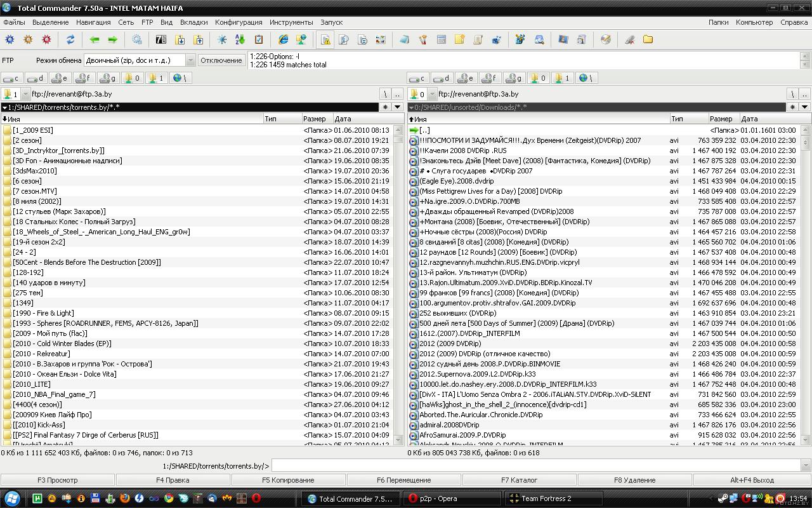Sort left panel by Размер column header
The height and width of the screenshot is (508, 812).
[317, 119]
